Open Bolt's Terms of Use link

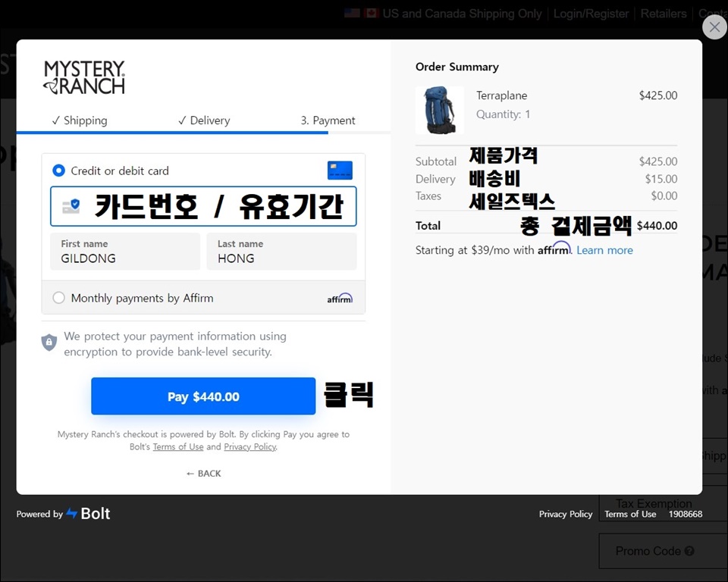point(177,446)
